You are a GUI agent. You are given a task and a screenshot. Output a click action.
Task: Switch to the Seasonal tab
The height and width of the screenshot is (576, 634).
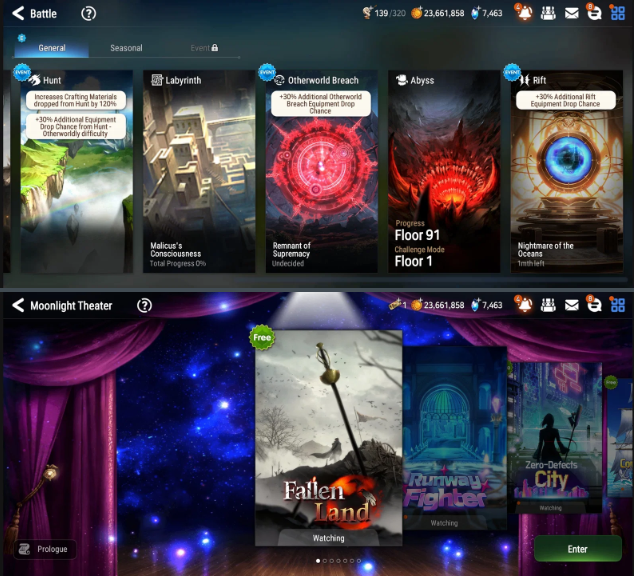pyautogui.click(x=126, y=48)
